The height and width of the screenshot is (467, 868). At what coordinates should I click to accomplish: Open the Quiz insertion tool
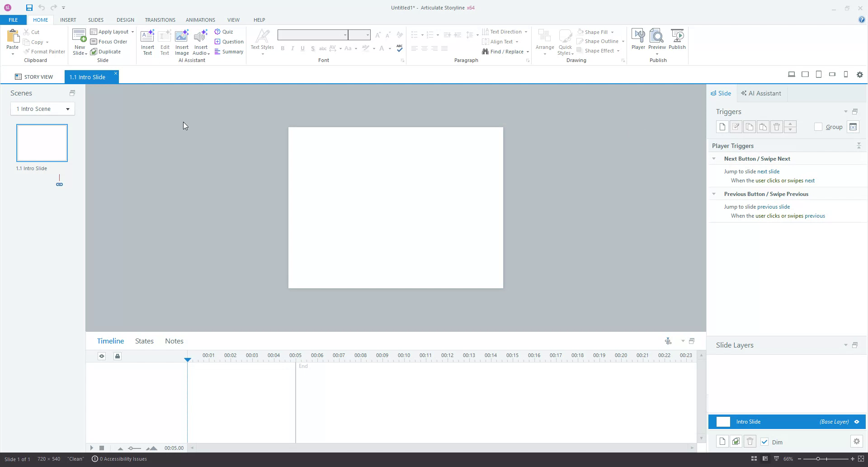(225, 31)
